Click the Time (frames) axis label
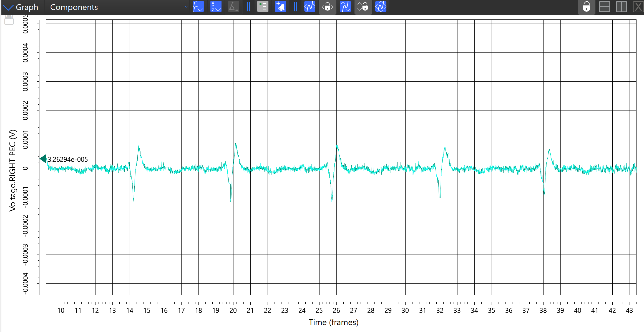Image resolution: width=644 pixels, height=332 pixels. point(333,322)
